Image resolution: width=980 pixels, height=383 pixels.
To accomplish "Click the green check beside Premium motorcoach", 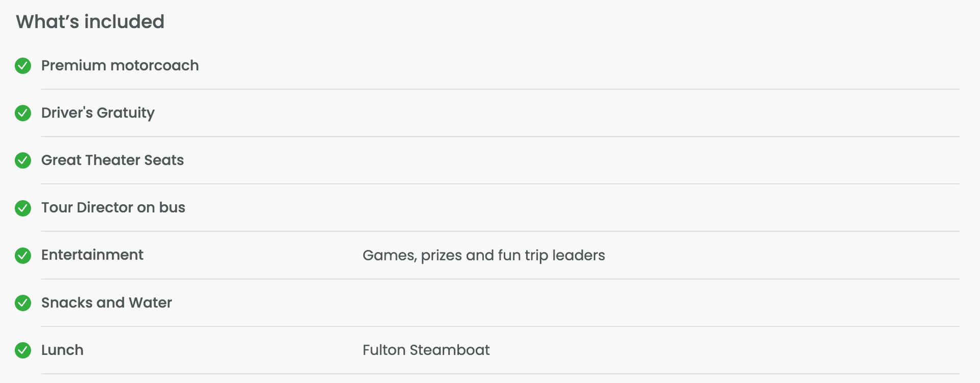I will [x=23, y=66].
